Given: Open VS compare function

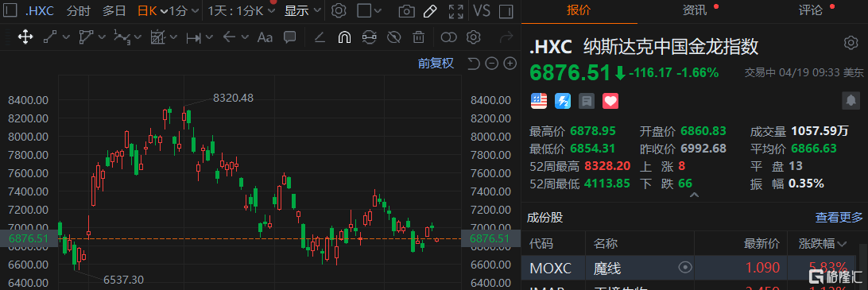Looking at the screenshot, I should [482, 10].
